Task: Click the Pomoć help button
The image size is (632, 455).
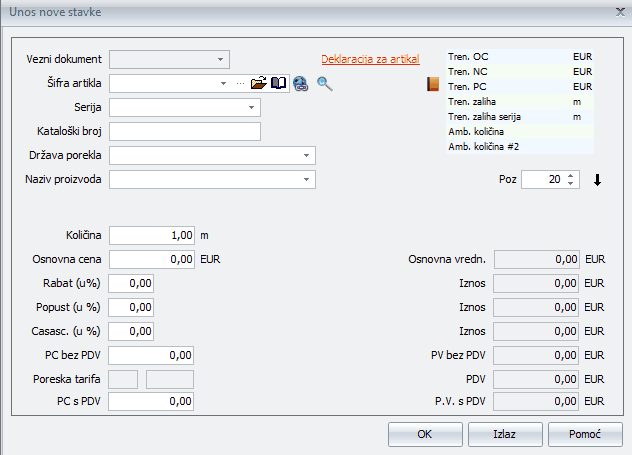Action: [x=585, y=435]
